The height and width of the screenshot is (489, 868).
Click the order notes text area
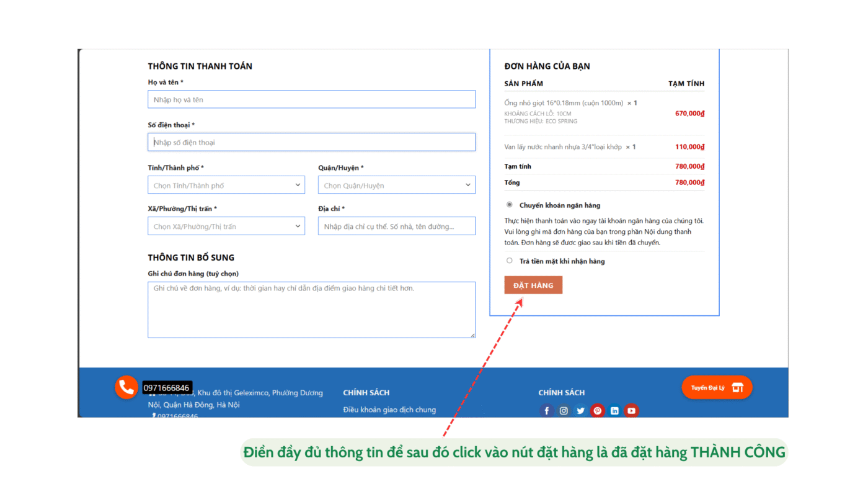311,310
